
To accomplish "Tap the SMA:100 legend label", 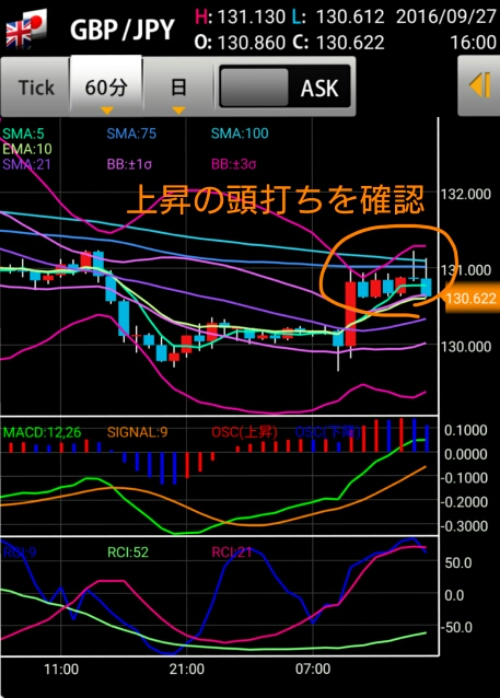I will tap(240, 133).
